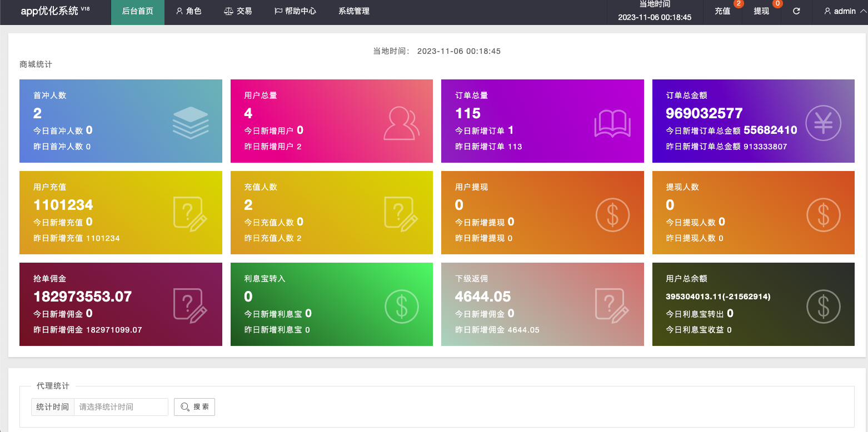
Task: Open the 系统管理 menu
Action: [353, 11]
